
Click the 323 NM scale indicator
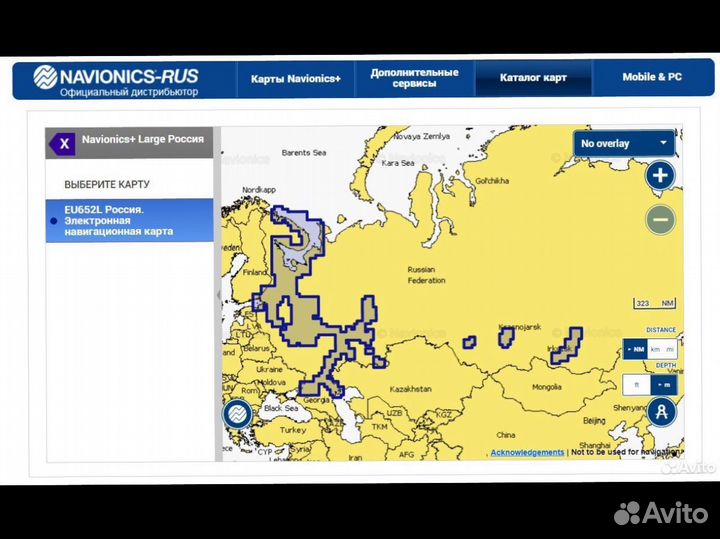654,303
